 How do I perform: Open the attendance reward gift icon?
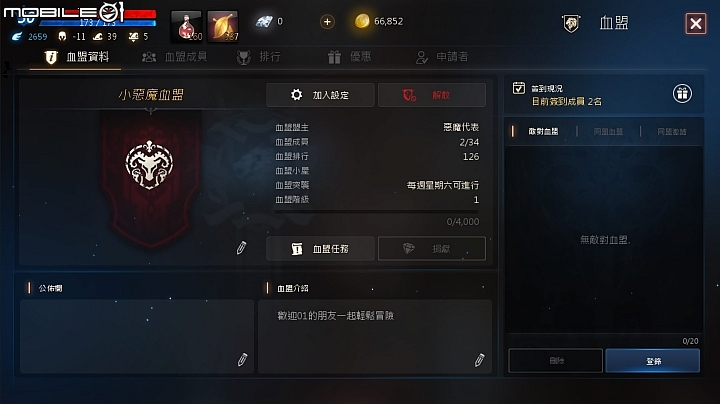pos(682,94)
